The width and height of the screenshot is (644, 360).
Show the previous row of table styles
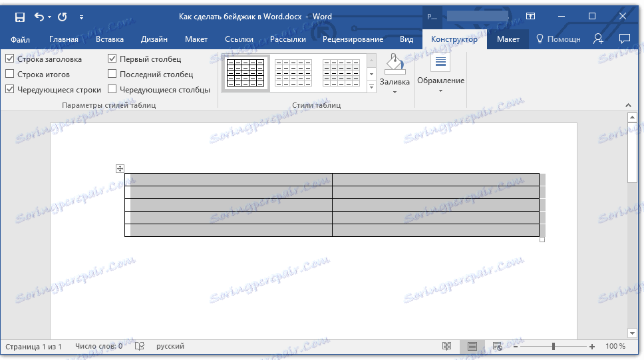(372, 61)
